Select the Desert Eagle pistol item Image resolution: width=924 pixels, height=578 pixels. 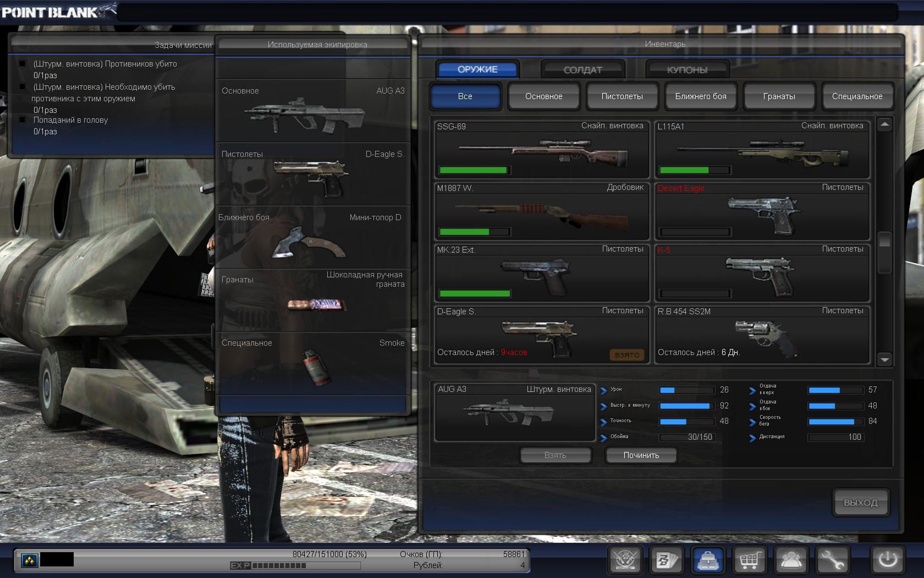[762, 211]
